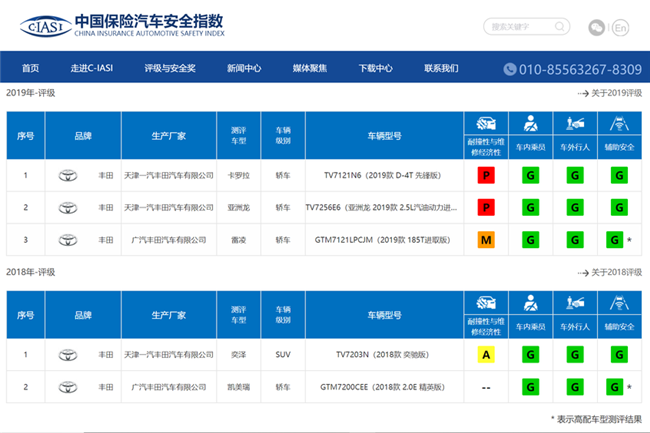Click the 2018年-评级 section heading
Screen dimensions: 650x433
(31, 272)
